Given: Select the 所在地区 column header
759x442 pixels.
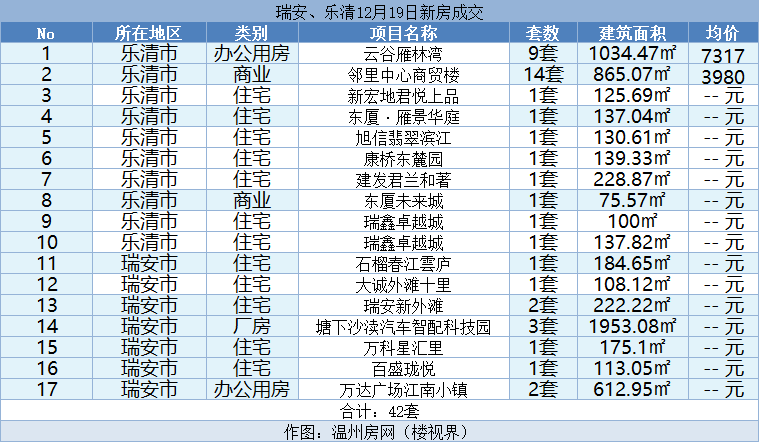Looking at the screenshot, I should [149, 33].
